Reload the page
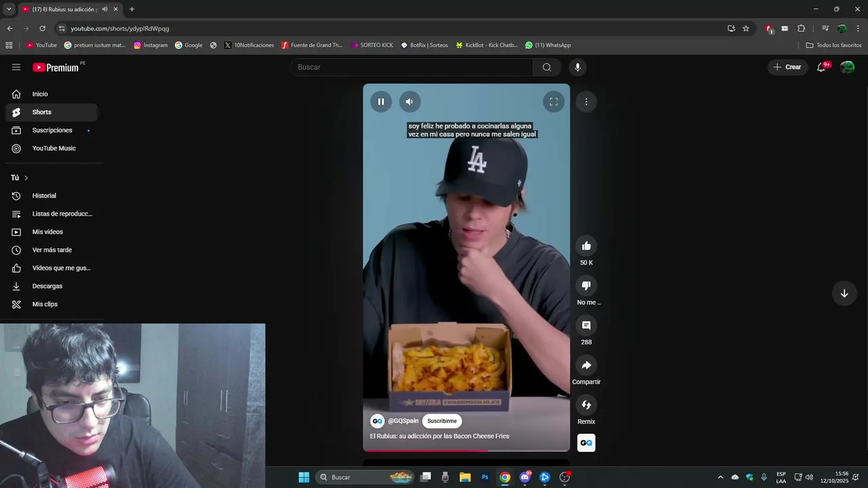The image size is (868, 488). pos(42,28)
